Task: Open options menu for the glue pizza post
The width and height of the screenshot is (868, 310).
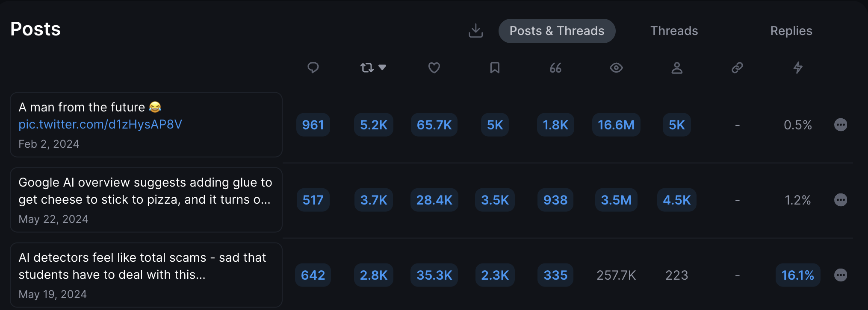Action: pyautogui.click(x=841, y=200)
